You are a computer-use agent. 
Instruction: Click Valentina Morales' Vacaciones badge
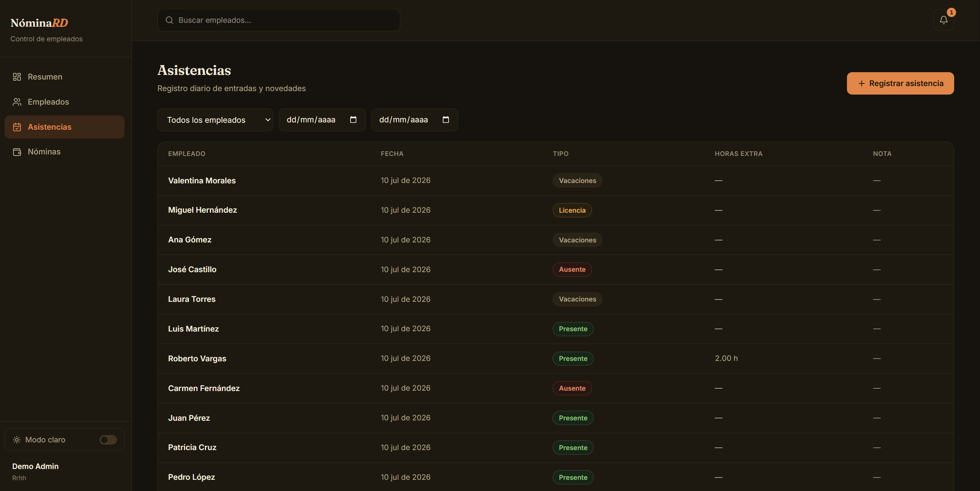pyautogui.click(x=577, y=181)
